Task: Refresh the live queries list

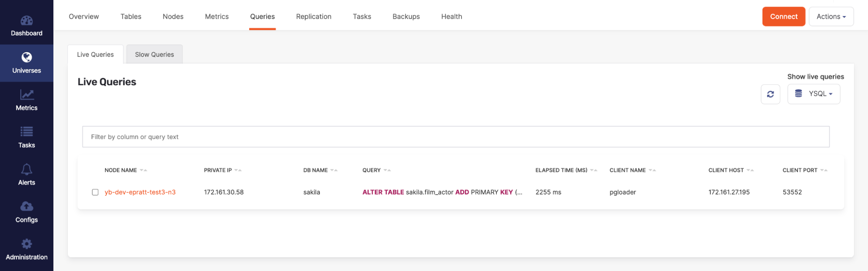Action: point(770,94)
